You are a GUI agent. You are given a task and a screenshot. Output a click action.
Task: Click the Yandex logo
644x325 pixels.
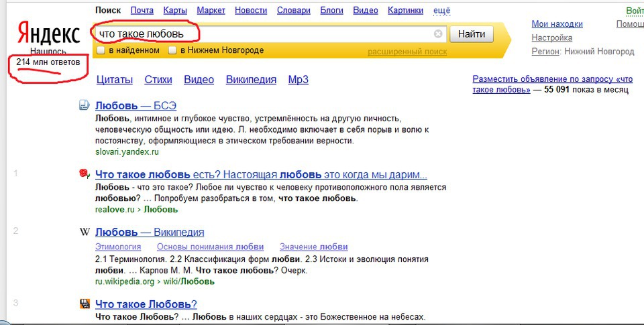coord(49,34)
